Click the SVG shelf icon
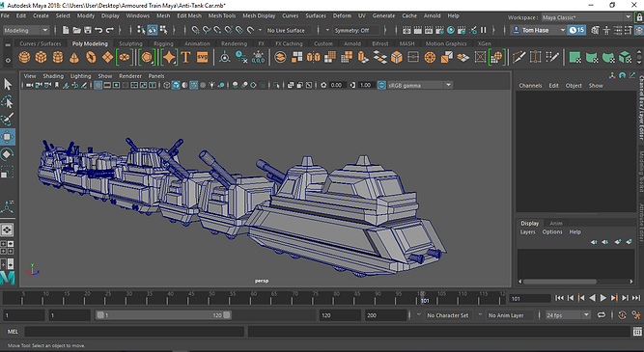The image size is (644, 352). click(203, 58)
